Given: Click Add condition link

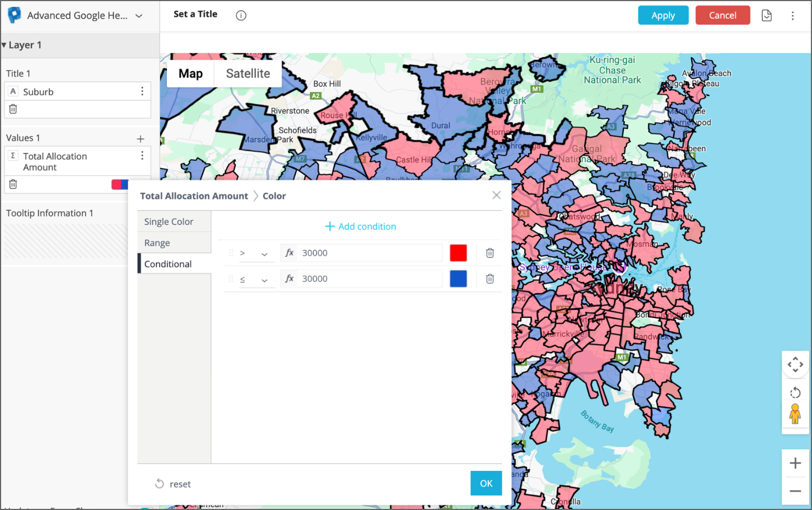Looking at the screenshot, I should tap(361, 226).
